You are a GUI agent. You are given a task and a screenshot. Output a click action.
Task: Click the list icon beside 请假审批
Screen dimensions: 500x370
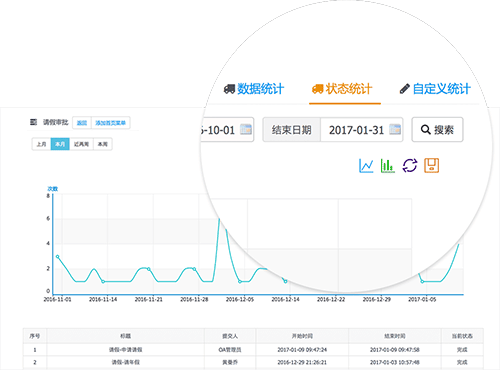pos(33,122)
